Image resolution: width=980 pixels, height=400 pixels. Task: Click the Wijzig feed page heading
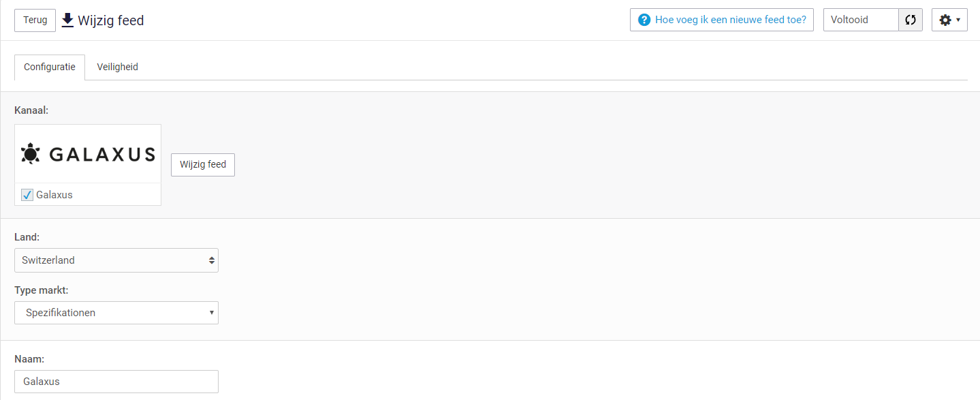click(111, 20)
